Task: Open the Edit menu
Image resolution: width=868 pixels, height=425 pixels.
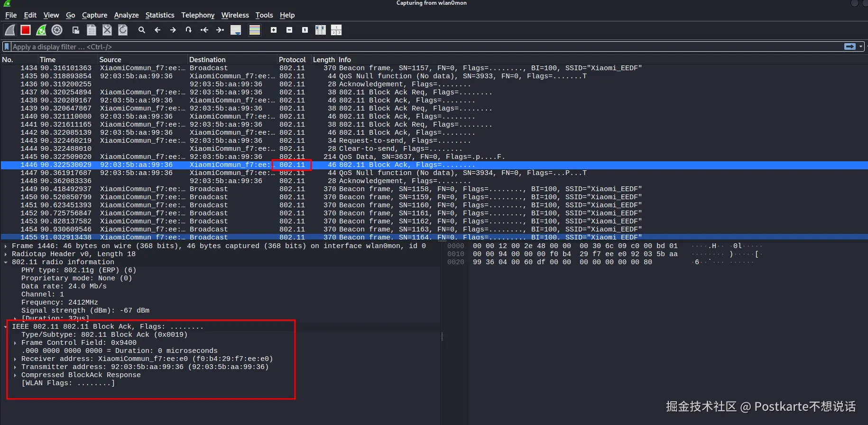Action: click(x=30, y=15)
